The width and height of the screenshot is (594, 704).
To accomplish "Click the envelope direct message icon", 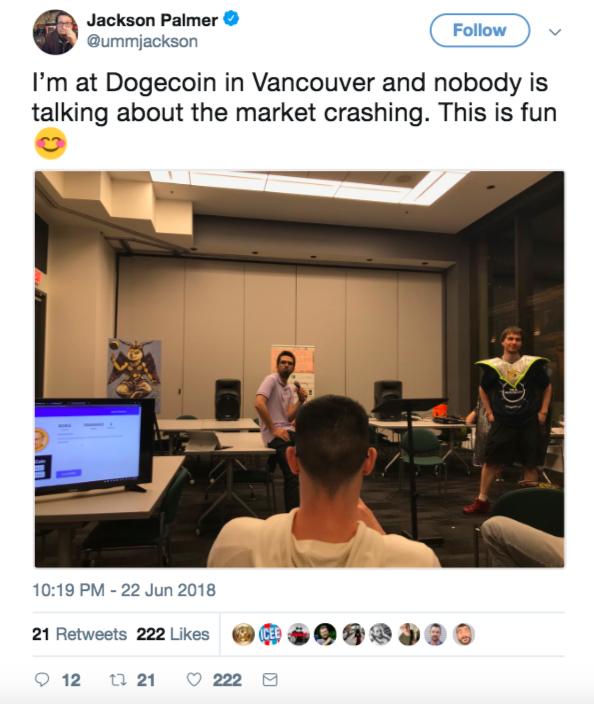I will (x=270, y=680).
